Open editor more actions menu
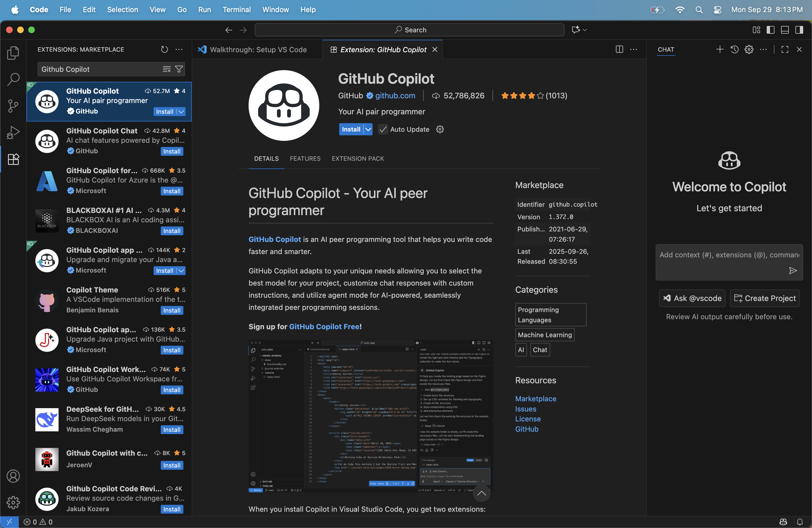 [x=634, y=49]
